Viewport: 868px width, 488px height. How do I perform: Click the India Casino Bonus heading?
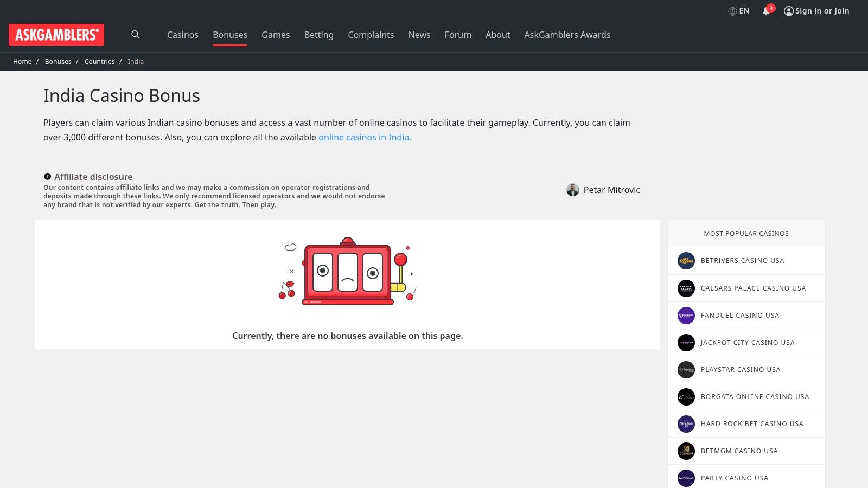click(122, 95)
